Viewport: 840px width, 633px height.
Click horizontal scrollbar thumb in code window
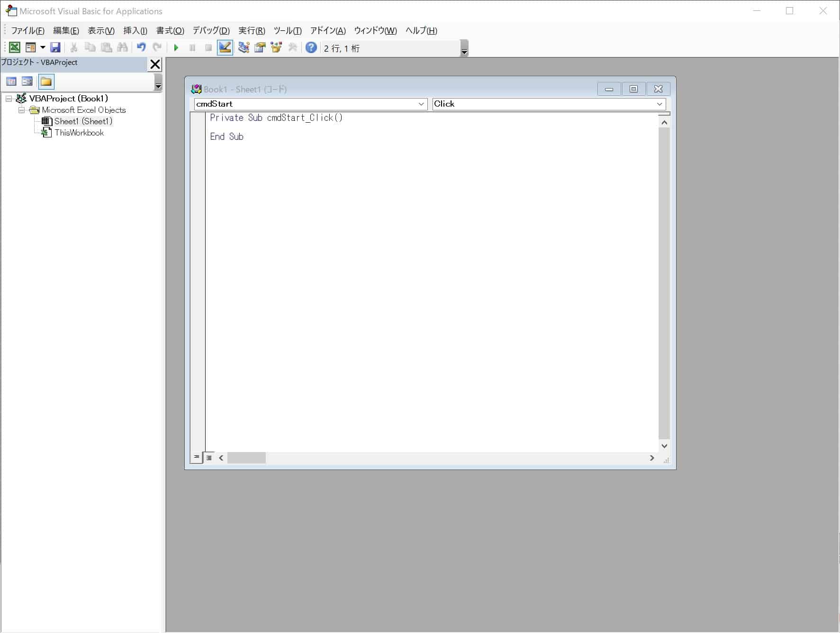(246, 458)
